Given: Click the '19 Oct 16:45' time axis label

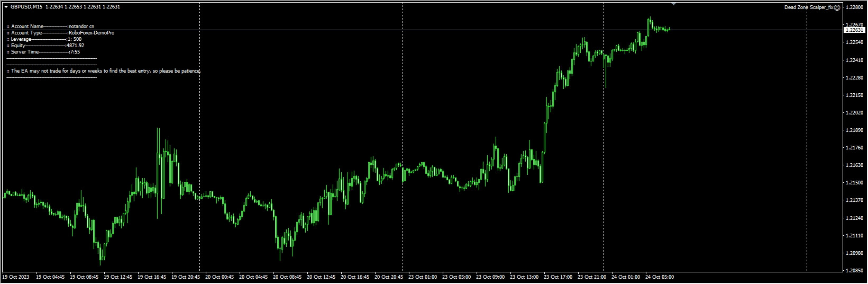Looking at the screenshot, I should click(x=152, y=277).
